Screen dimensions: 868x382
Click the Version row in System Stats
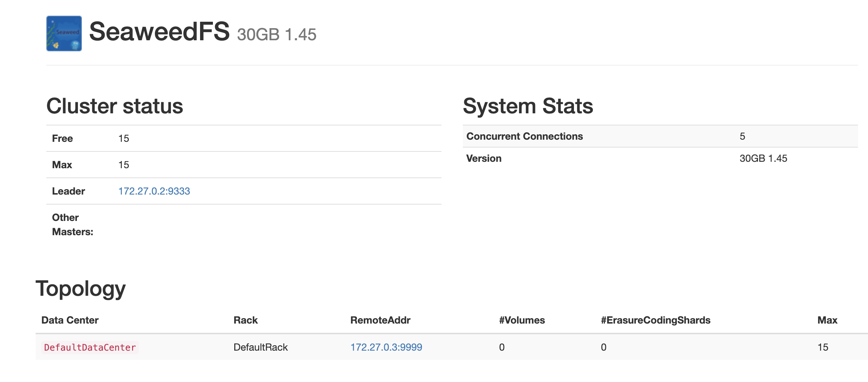(x=483, y=158)
